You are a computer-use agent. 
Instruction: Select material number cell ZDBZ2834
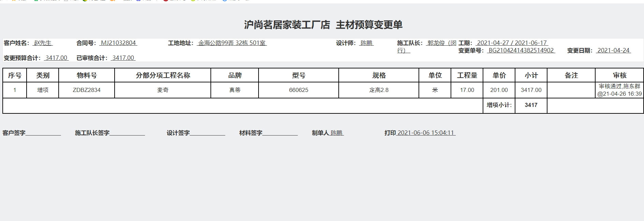tap(87, 90)
